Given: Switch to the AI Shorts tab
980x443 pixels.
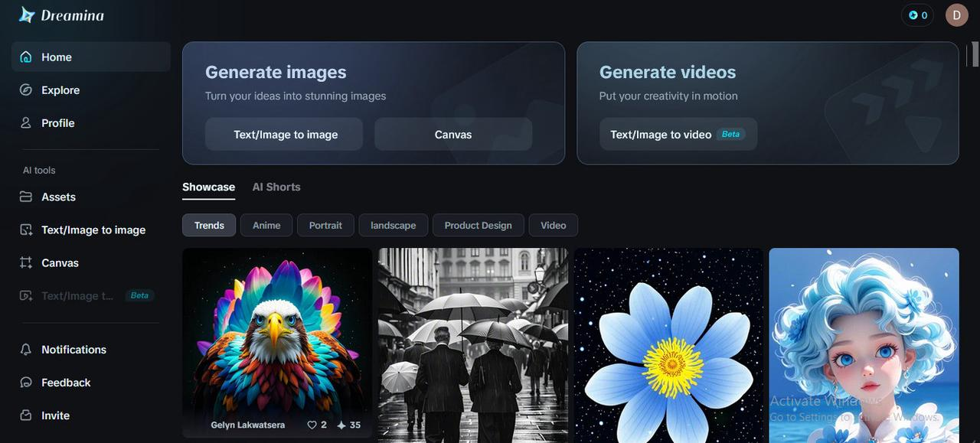Looking at the screenshot, I should coord(276,187).
